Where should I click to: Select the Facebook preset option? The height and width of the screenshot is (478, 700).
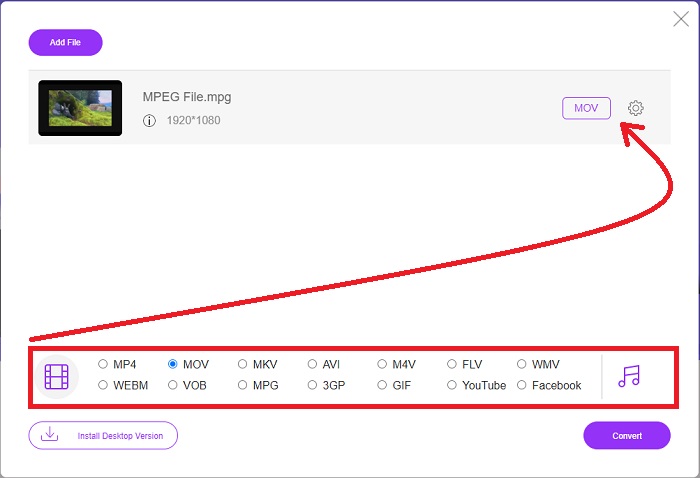coord(521,385)
